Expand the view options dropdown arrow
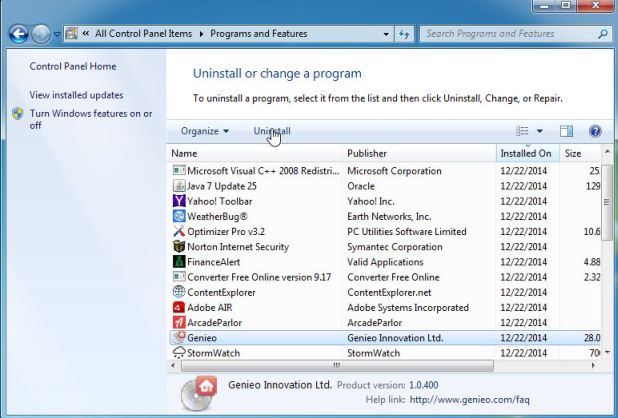 coord(540,131)
